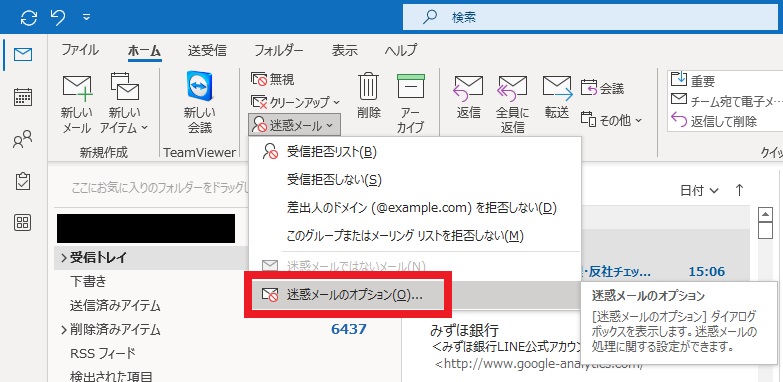Click 全員に返信 reply all button
Viewport: 783px width, 382px height.
point(512,104)
